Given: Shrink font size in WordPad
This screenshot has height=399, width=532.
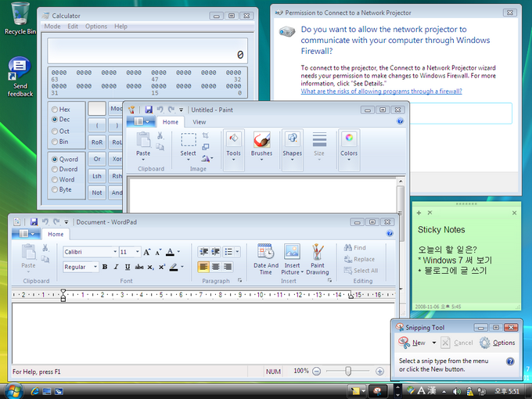Looking at the screenshot, I should point(159,252).
